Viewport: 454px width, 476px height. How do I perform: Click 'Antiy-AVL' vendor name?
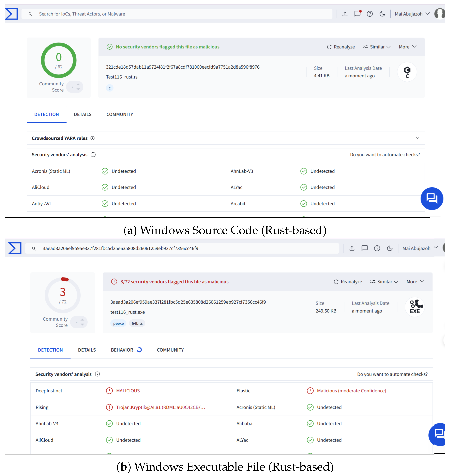[x=42, y=204]
